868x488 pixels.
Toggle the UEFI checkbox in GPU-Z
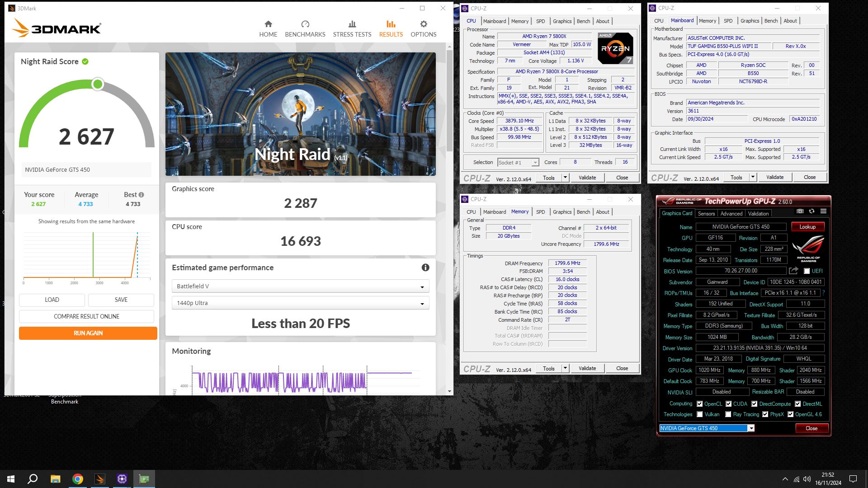pyautogui.click(x=807, y=271)
